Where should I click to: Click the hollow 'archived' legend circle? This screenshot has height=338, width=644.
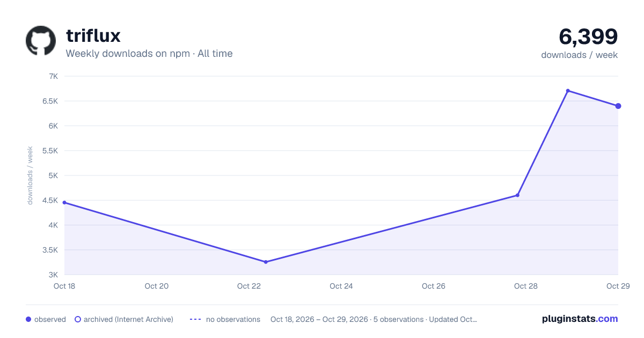click(x=78, y=319)
